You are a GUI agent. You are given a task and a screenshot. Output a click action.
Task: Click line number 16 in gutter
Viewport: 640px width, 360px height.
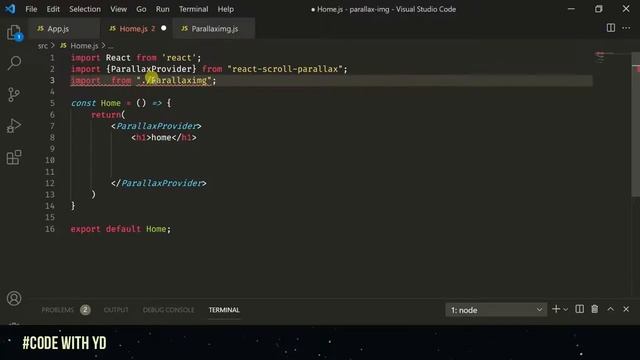50,229
